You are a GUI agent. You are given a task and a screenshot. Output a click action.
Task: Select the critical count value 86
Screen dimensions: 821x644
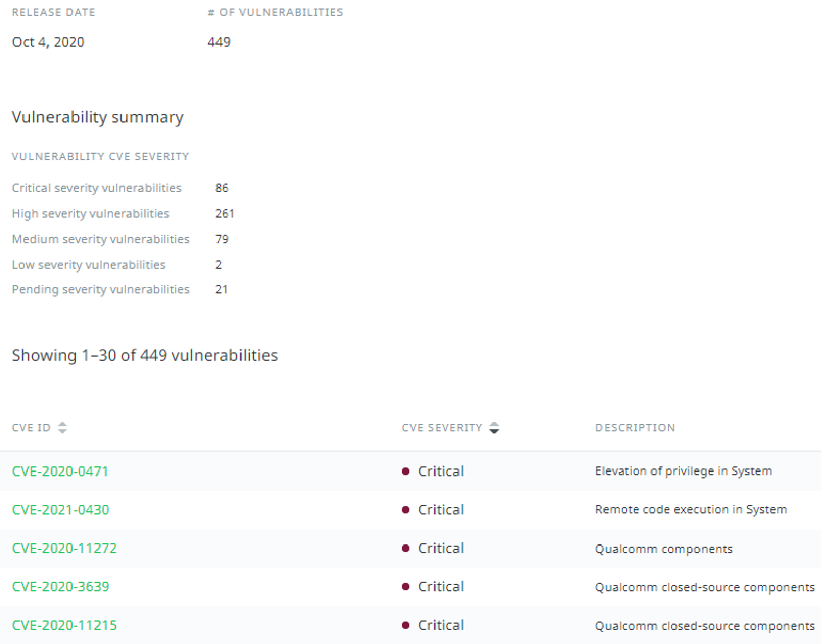222,188
